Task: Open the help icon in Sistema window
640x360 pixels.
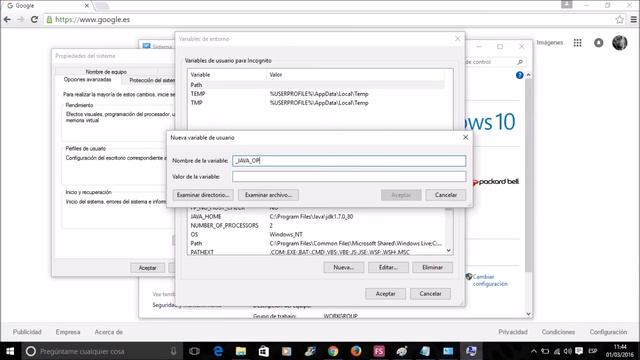Action: [519, 75]
